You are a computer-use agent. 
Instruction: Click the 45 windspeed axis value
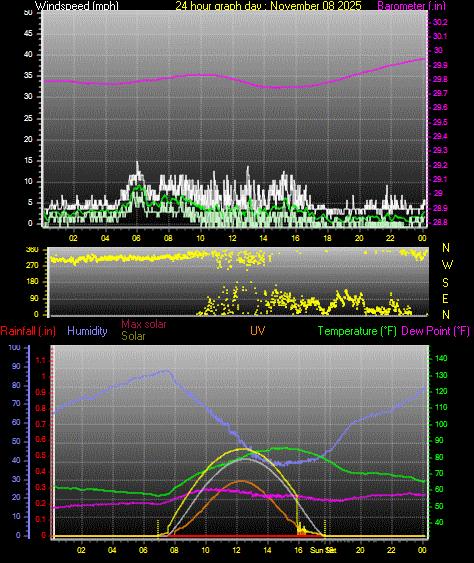click(x=28, y=33)
